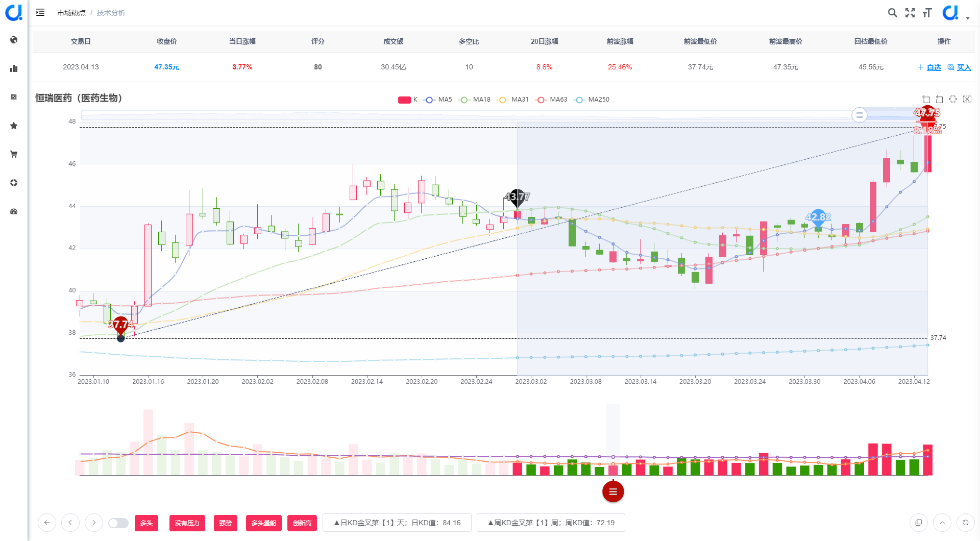Click the 43.77 black price marker

pyautogui.click(x=517, y=197)
